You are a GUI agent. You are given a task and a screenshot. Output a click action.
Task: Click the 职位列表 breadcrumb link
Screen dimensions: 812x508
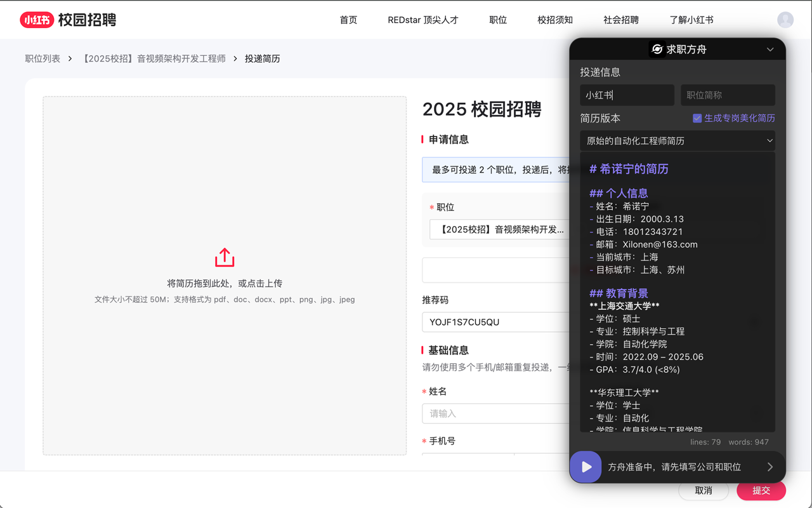point(43,58)
